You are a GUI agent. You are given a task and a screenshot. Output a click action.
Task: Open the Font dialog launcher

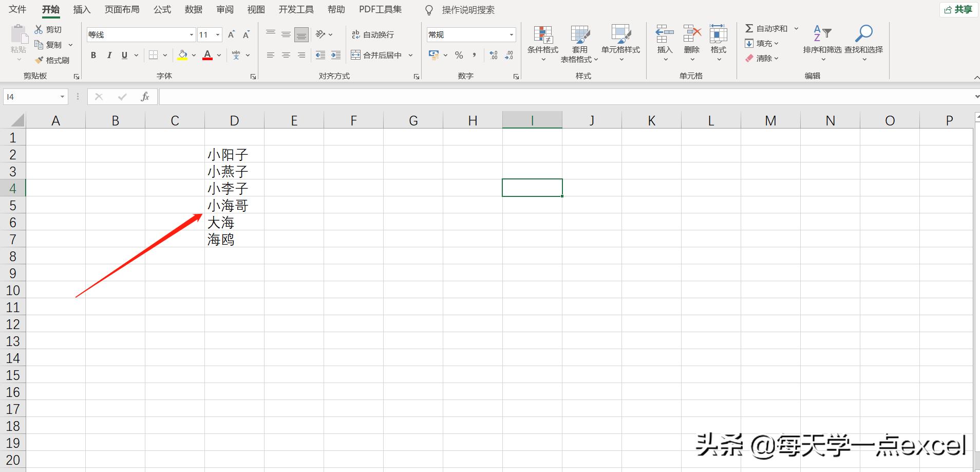pos(253,77)
